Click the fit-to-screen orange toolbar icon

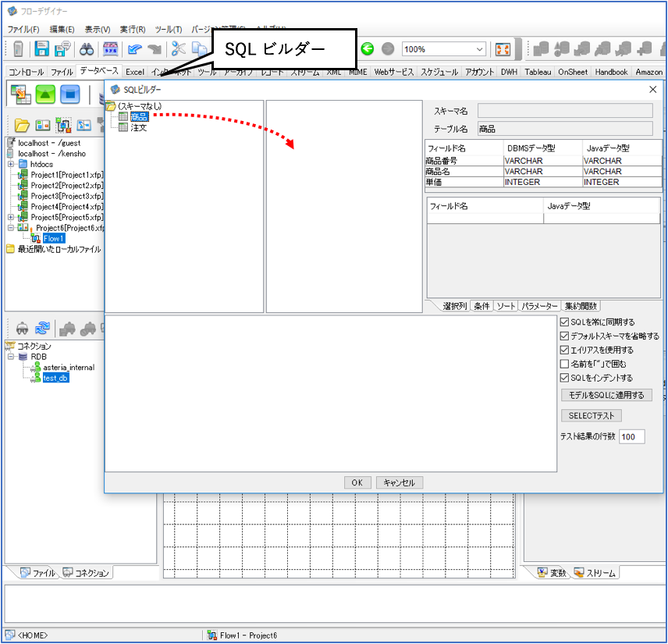503,49
